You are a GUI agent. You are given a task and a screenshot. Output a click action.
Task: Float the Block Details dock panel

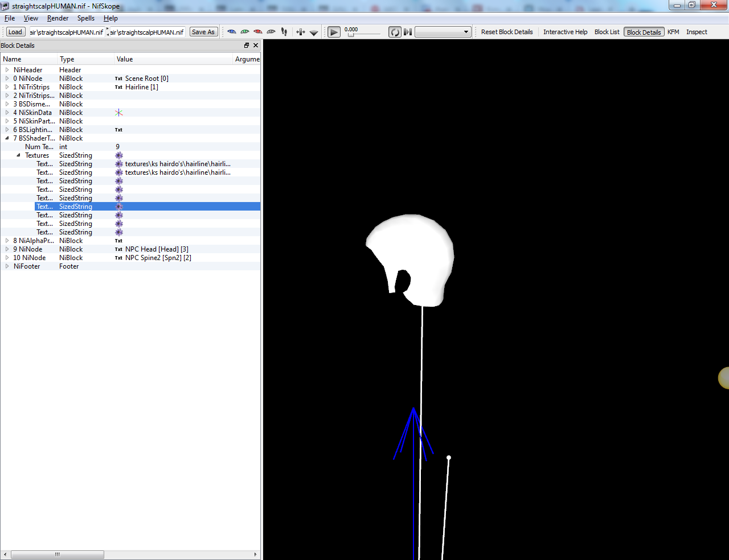point(247,46)
